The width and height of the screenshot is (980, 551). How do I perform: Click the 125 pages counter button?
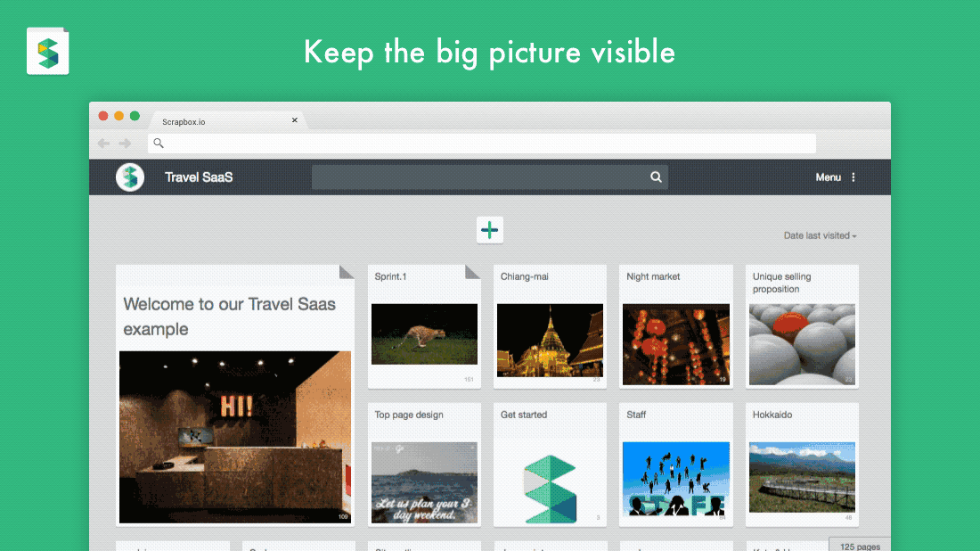(x=857, y=544)
